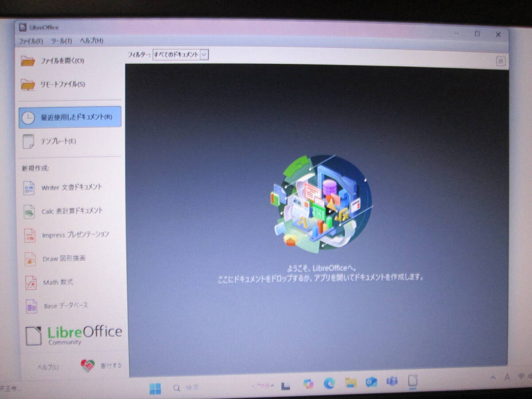Open Task View from the taskbar
Screen dimensions: 532x399
pos(286,386)
